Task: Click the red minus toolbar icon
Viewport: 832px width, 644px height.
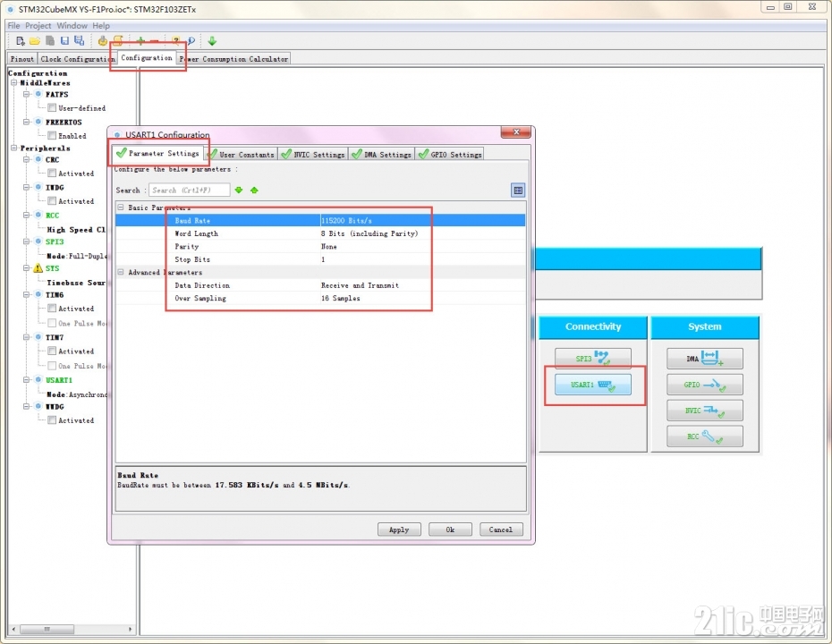Action: coord(155,41)
